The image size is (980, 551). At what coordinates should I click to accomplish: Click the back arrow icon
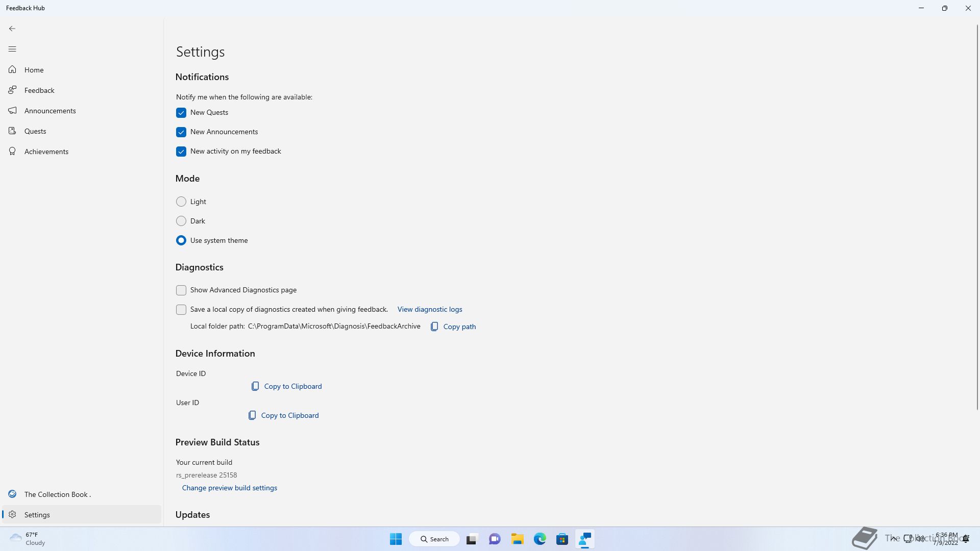(12, 29)
